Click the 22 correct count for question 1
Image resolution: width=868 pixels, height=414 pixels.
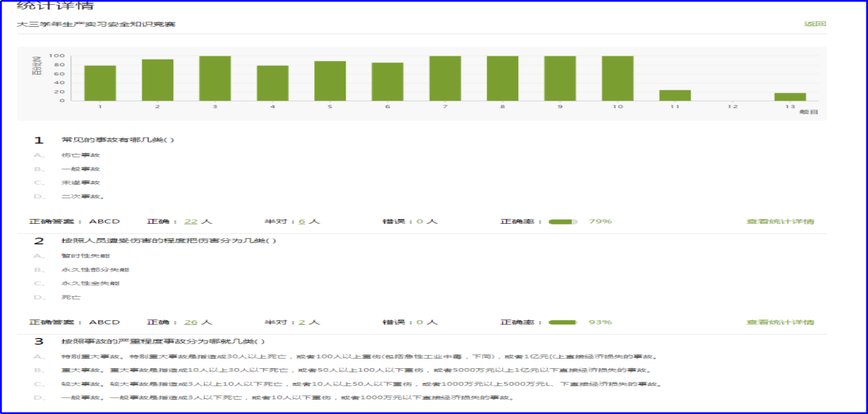pyautogui.click(x=190, y=222)
